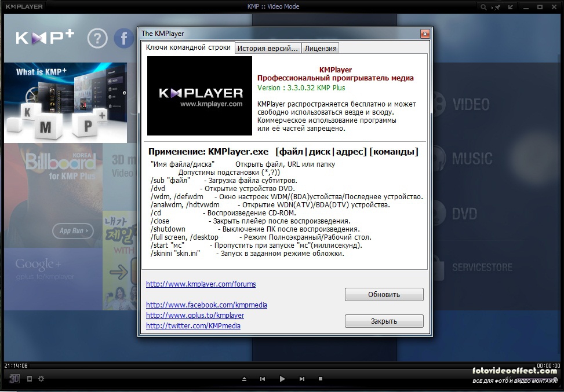
Task: Open the twitter.com/KMPmedia link
Action: (193, 326)
